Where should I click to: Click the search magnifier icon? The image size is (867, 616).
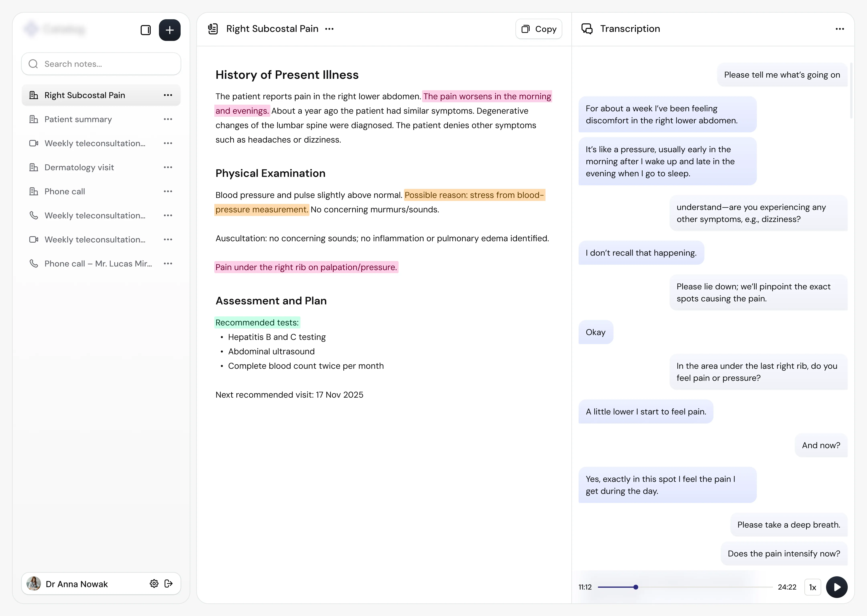[33, 64]
